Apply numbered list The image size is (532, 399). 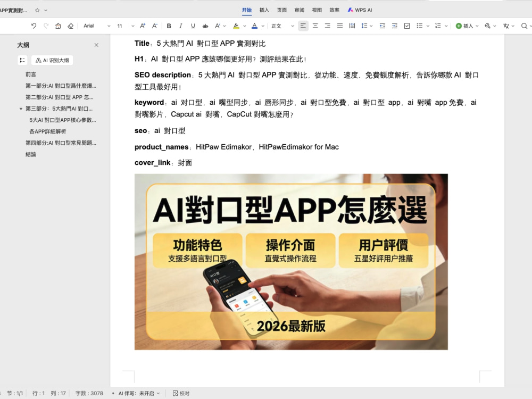click(x=438, y=26)
